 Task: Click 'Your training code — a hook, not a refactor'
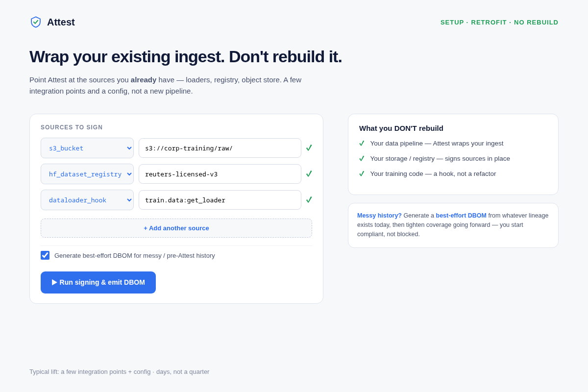point(433,174)
